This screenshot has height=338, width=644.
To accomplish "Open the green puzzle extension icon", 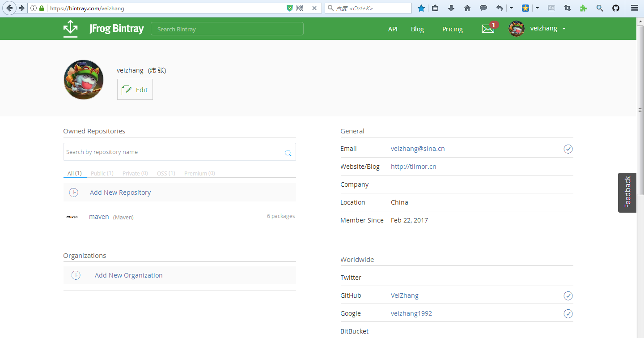I will point(583,8).
